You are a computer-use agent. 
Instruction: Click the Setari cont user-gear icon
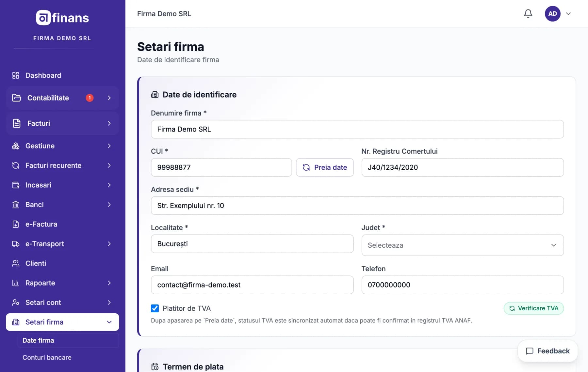point(16,302)
